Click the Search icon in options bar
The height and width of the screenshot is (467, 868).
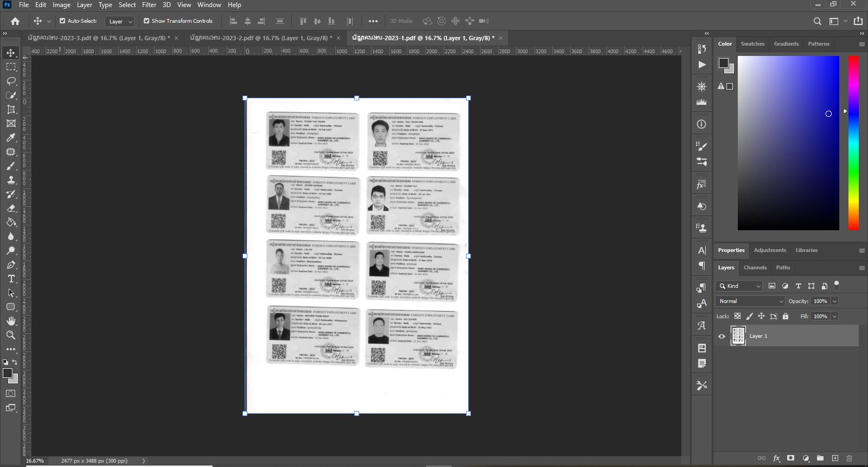pos(817,21)
